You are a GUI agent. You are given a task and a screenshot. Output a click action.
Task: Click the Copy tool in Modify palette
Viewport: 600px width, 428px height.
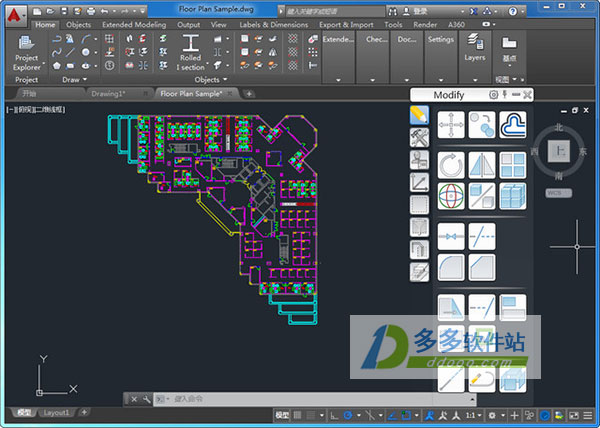481,125
